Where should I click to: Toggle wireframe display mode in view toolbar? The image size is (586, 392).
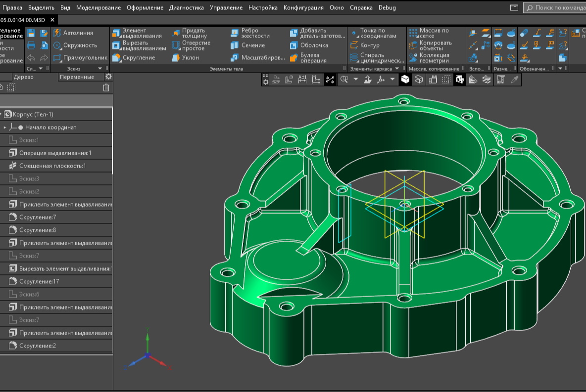[419, 80]
